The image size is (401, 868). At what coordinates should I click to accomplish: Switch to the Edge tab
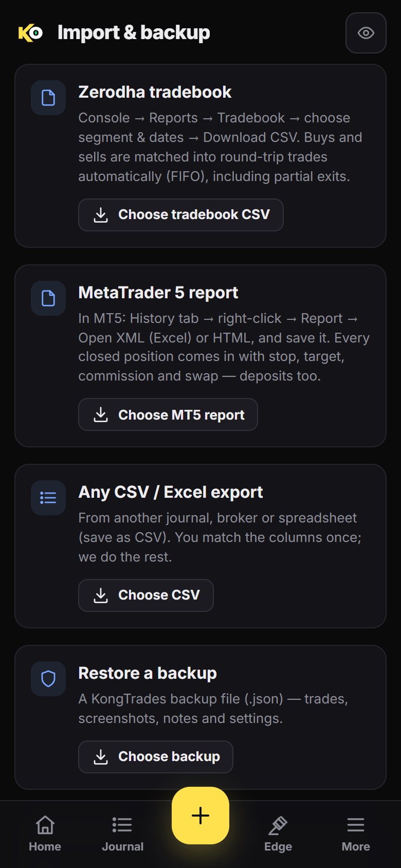click(x=278, y=834)
